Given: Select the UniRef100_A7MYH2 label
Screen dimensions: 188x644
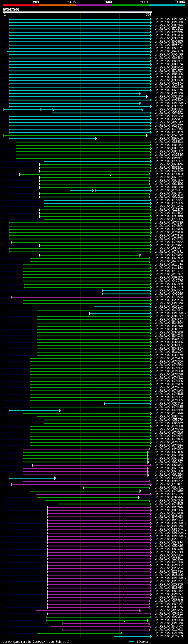Looking at the screenshot, I should click(169, 255).
